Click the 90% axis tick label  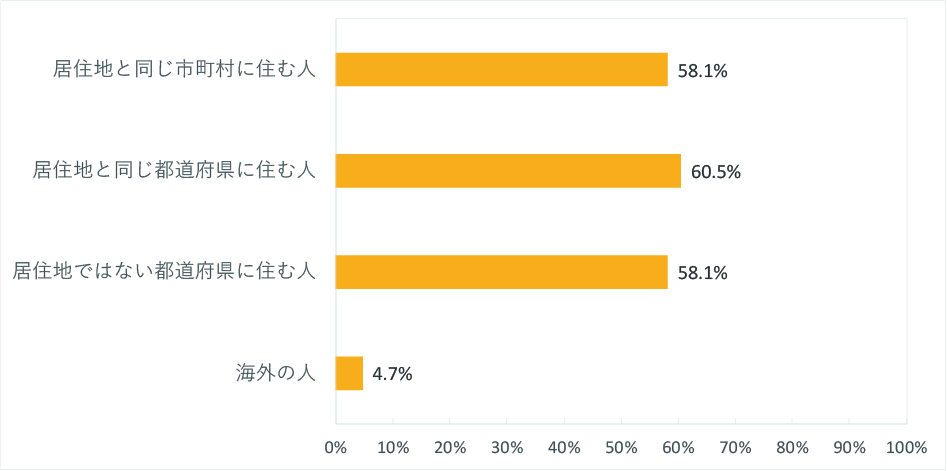pyautogui.click(x=850, y=445)
